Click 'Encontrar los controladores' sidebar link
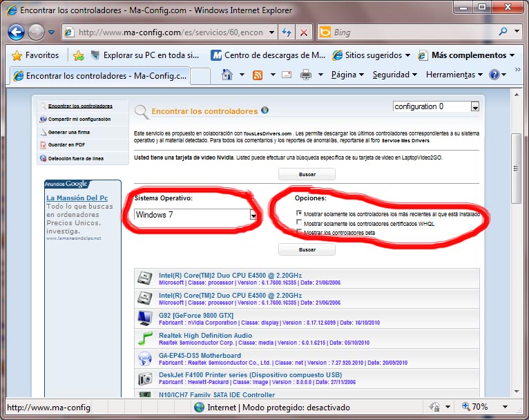The width and height of the screenshot is (529, 420). [x=80, y=106]
